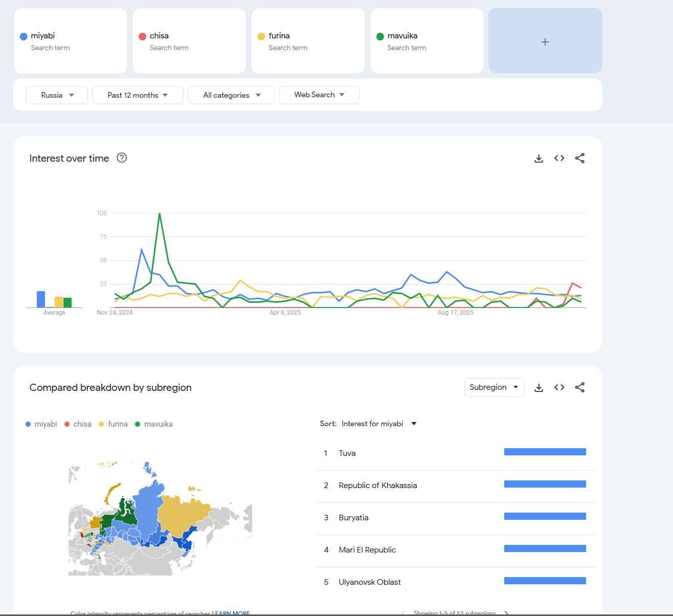Open the Russia region dropdown
673x616 pixels.
(x=57, y=95)
